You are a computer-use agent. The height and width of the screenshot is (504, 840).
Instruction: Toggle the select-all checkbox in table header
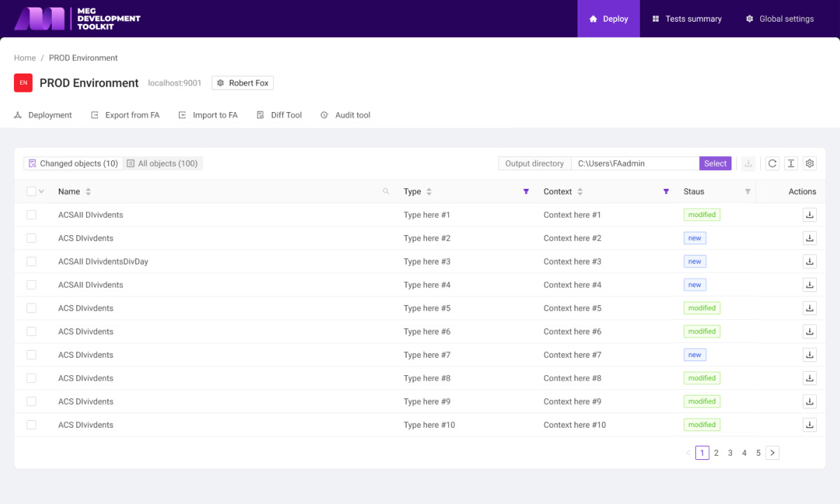coord(31,192)
